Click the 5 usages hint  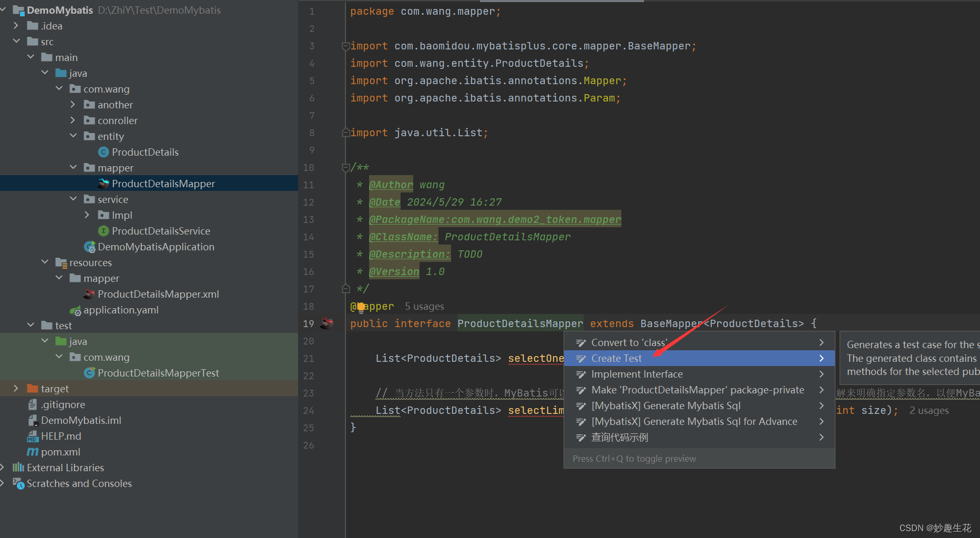[424, 307]
